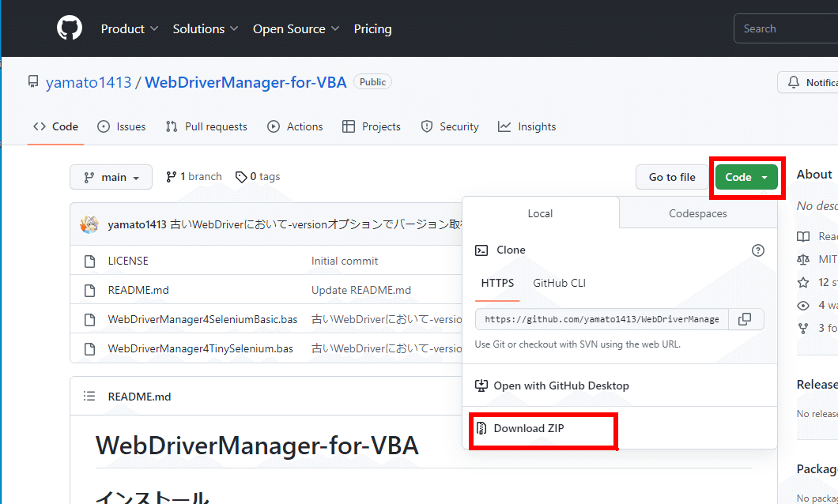Click the repository icon before yamato1413
This screenshot has width=838, height=504.
coord(33,81)
